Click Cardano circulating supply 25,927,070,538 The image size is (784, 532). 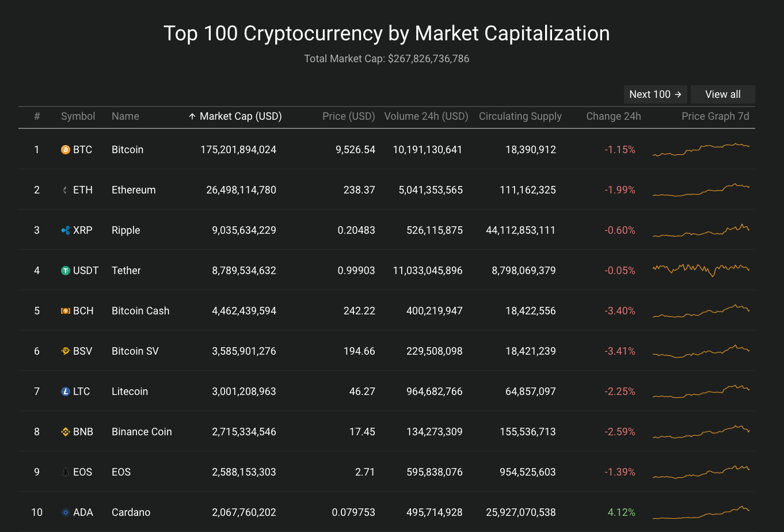521,512
